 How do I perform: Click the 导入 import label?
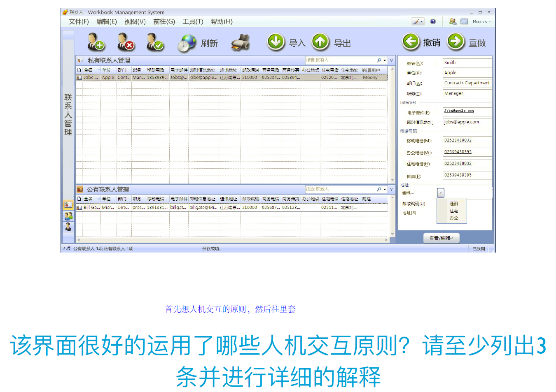point(297,43)
